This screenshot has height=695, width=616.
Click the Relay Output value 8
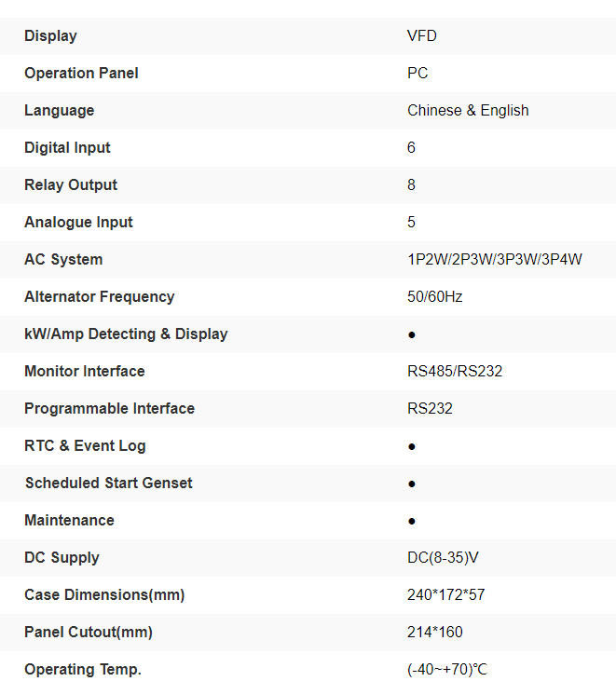coord(412,185)
